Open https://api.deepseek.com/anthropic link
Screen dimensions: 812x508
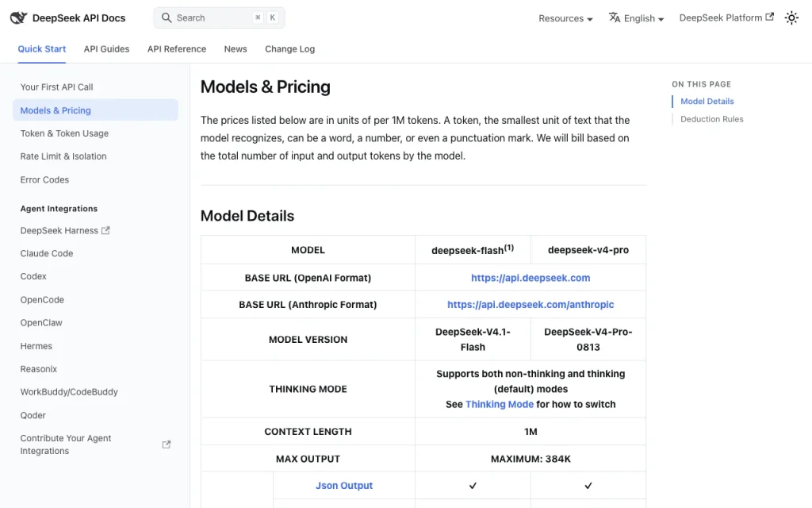(x=530, y=304)
